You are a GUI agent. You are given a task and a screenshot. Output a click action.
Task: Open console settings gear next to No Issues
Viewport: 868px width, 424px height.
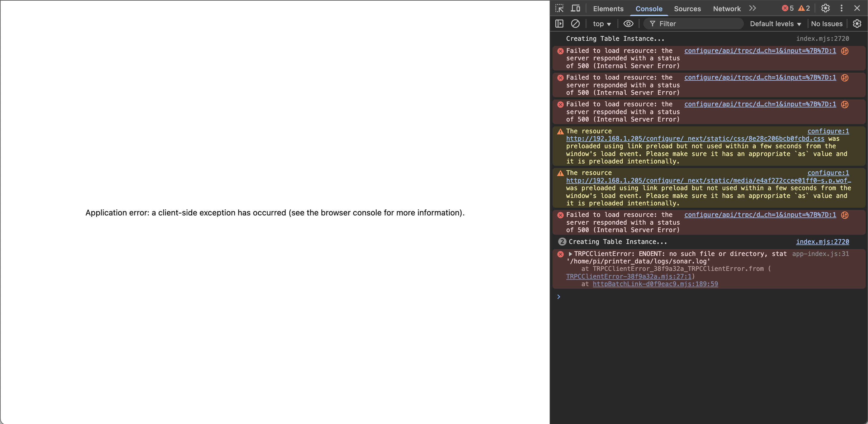coord(857,24)
